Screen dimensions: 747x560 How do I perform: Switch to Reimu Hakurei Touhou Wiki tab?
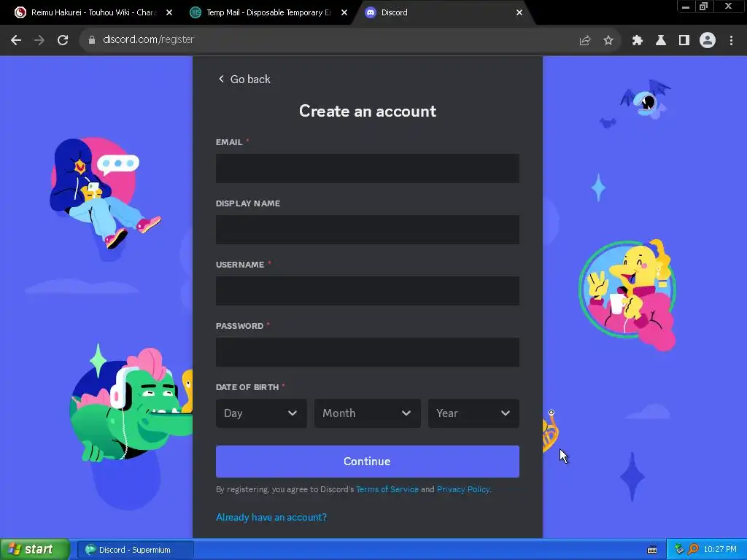click(93, 12)
